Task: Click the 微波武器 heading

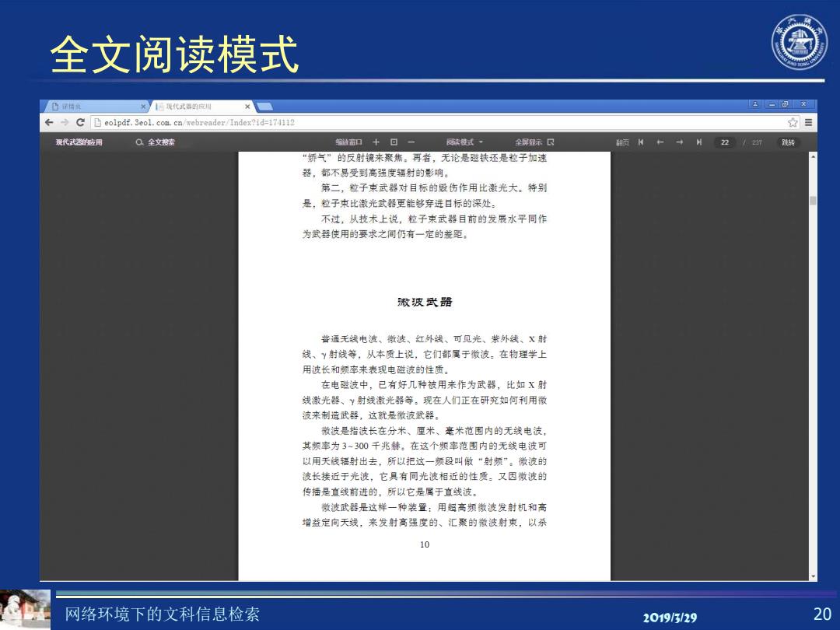Action: click(425, 302)
